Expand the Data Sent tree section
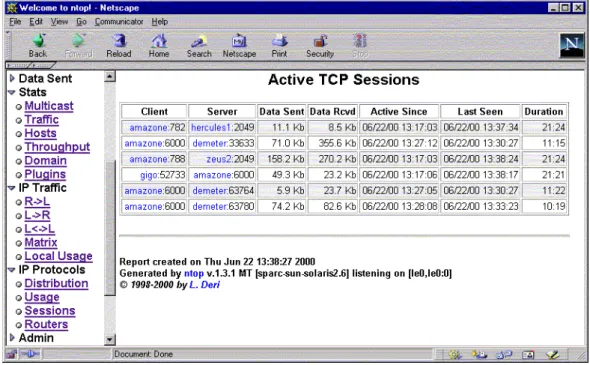This screenshot has width=590, height=365. (12, 78)
